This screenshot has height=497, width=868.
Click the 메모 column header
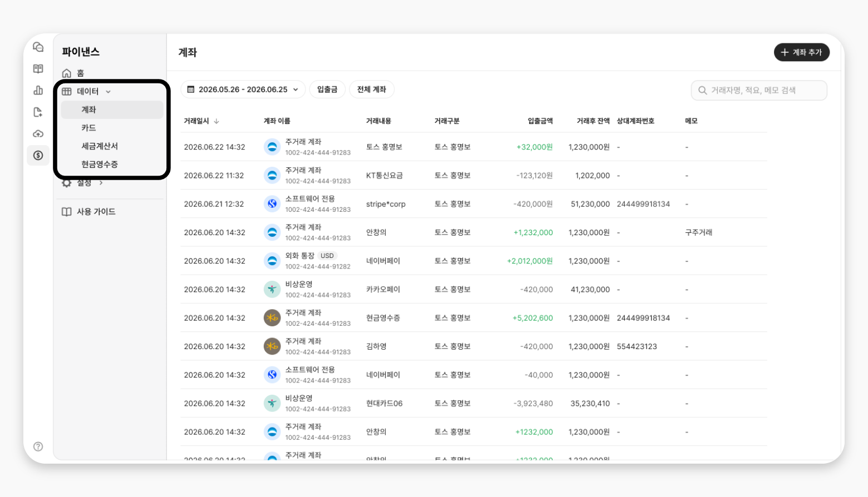pyautogui.click(x=692, y=121)
